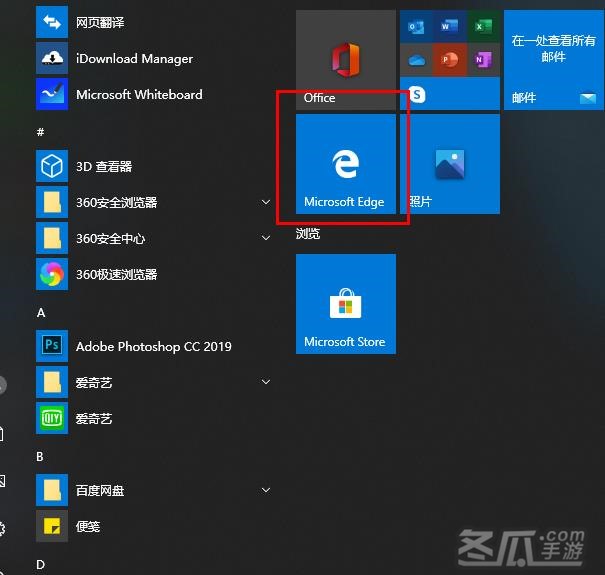Click the 爱奇艺 folder icon
The height and width of the screenshot is (575, 605).
point(52,382)
